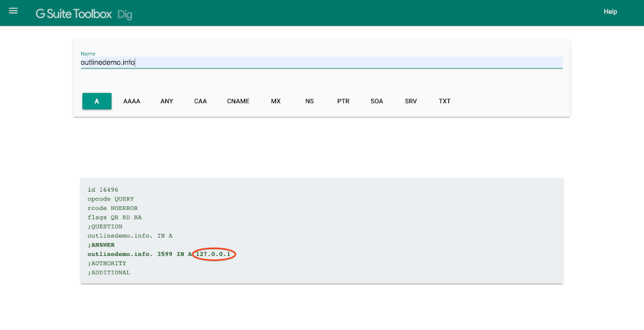The width and height of the screenshot is (644, 330).
Task: Click the G Suite Toolbox logo
Action: (x=73, y=13)
